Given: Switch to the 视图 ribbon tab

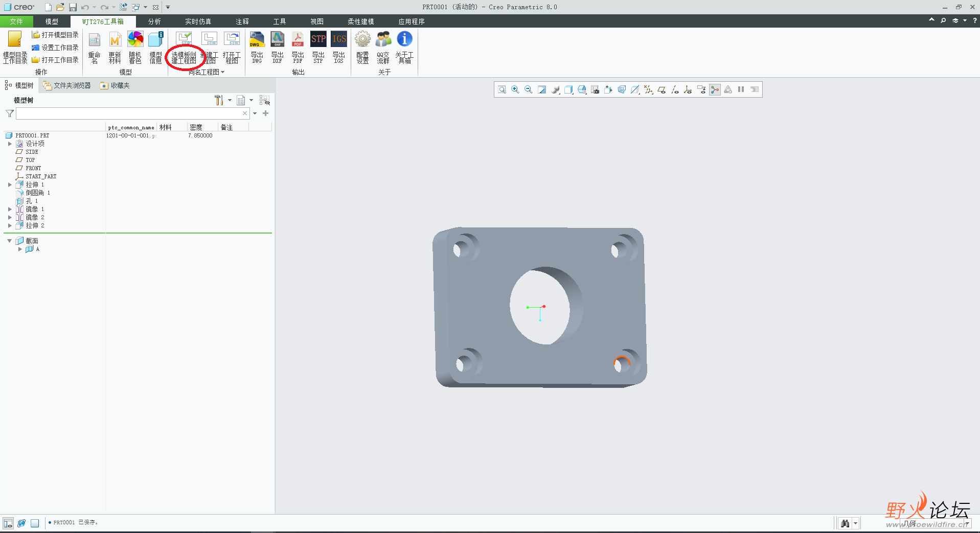Looking at the screenshot, I should point(317,21).
